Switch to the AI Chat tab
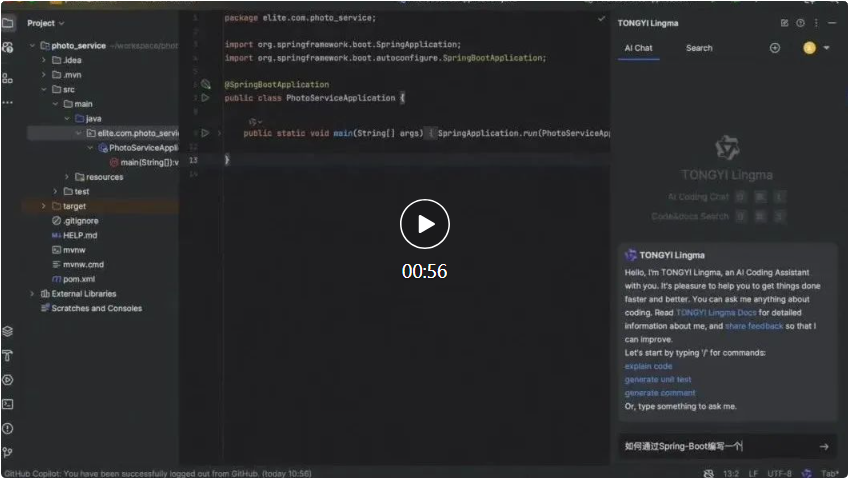 click(638, 48)
